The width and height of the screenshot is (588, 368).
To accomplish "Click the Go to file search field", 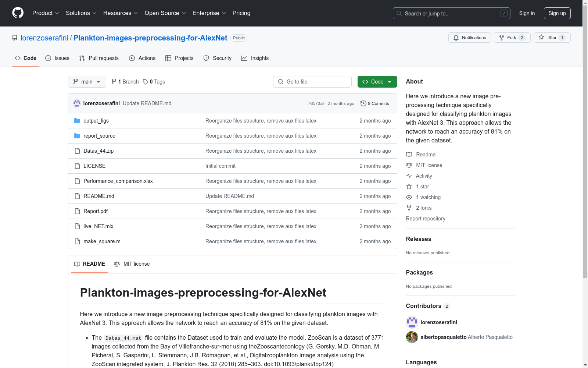I will pyautogui.click(x=312, y=82).
